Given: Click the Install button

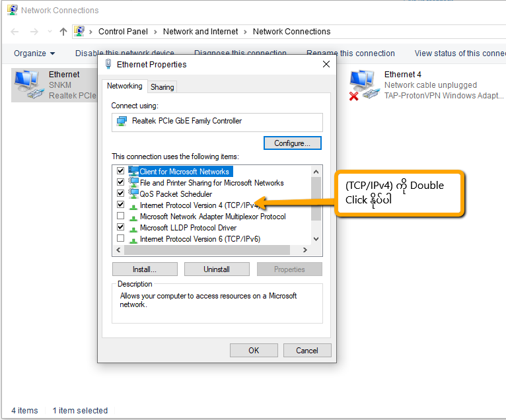Looking at the screenshot, I should coord(145,269).
